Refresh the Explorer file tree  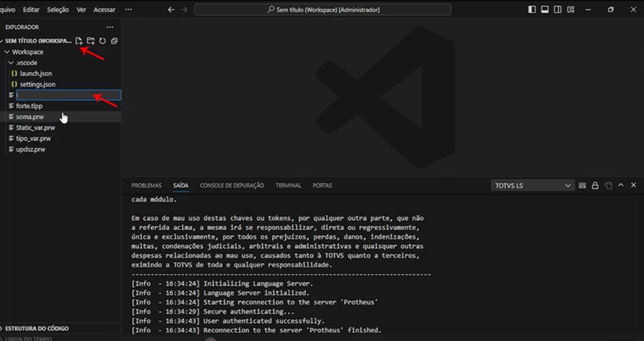click(x=103, y=41)
